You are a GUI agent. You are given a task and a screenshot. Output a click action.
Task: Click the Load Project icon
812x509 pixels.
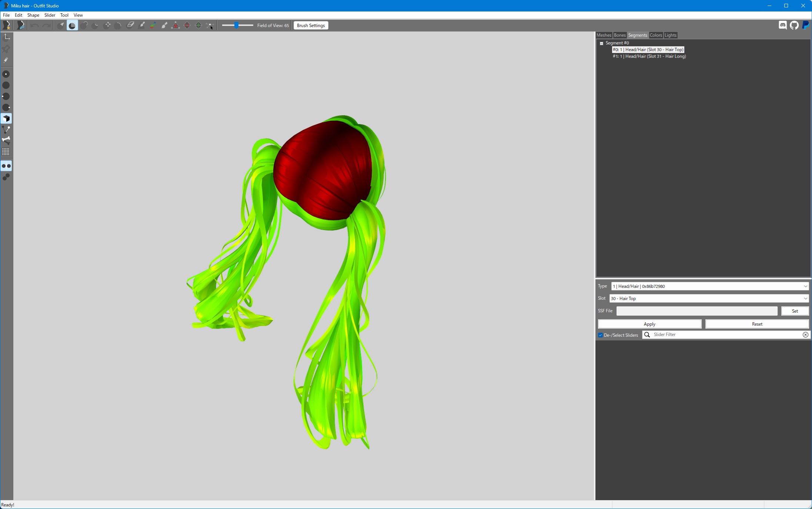(21, 25)
